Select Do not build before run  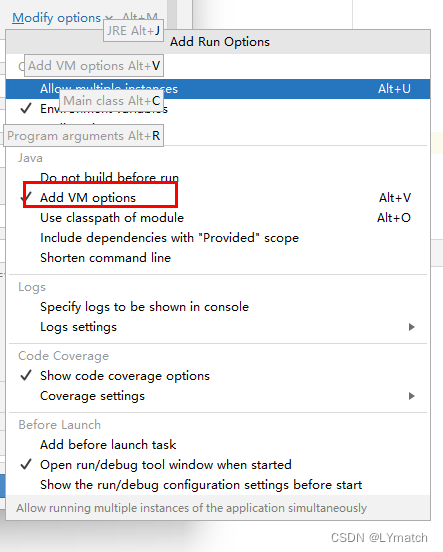[x=218, y=177]
